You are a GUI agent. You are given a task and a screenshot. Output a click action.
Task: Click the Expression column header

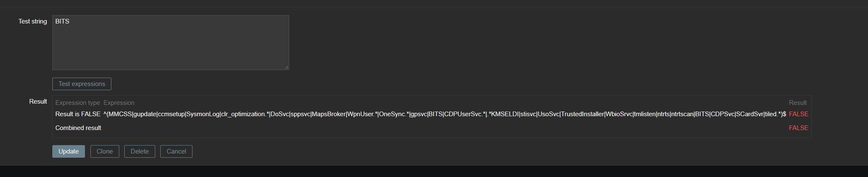119,103
